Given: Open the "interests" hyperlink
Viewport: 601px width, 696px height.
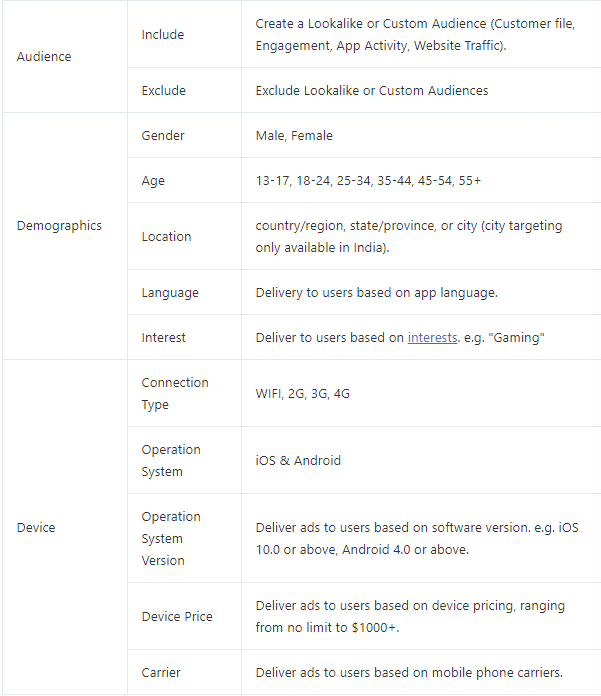Looking at the screenshot, I should [432, 338].
